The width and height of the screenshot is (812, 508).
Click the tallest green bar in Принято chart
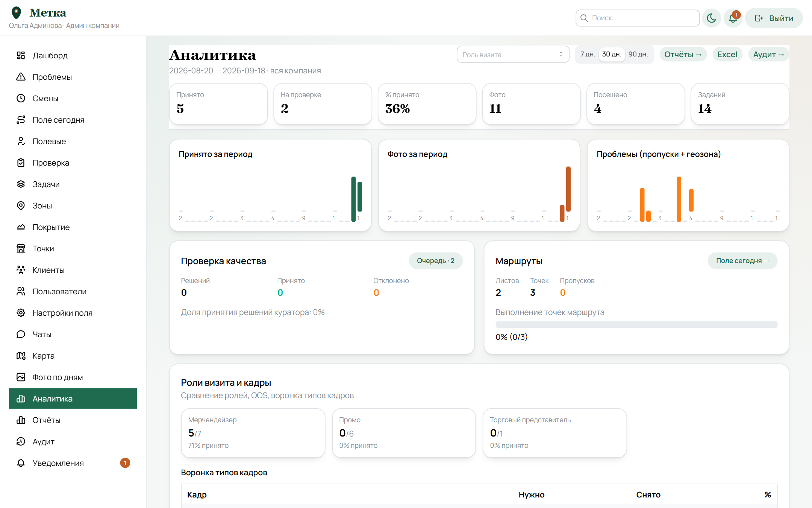(353, 199)
